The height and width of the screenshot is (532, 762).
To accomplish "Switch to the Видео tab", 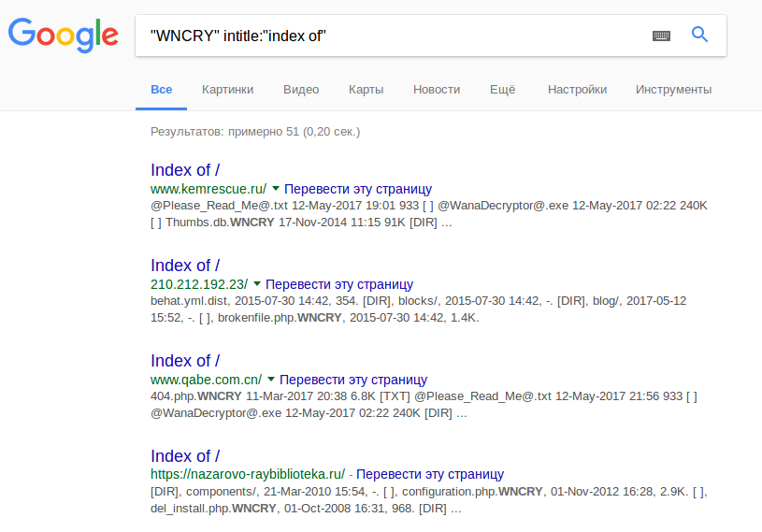I will point(301,90).
